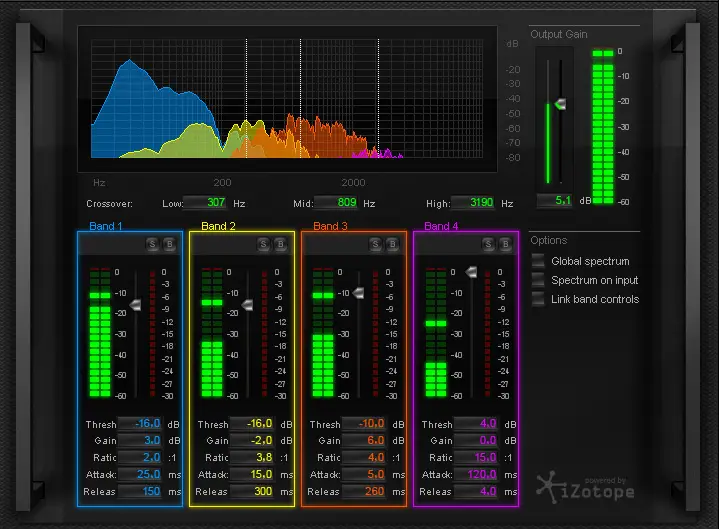The height and width of the screenshot is (529, 719).
Task: Solo Band 2 with the S button
Action: [264, 244]
